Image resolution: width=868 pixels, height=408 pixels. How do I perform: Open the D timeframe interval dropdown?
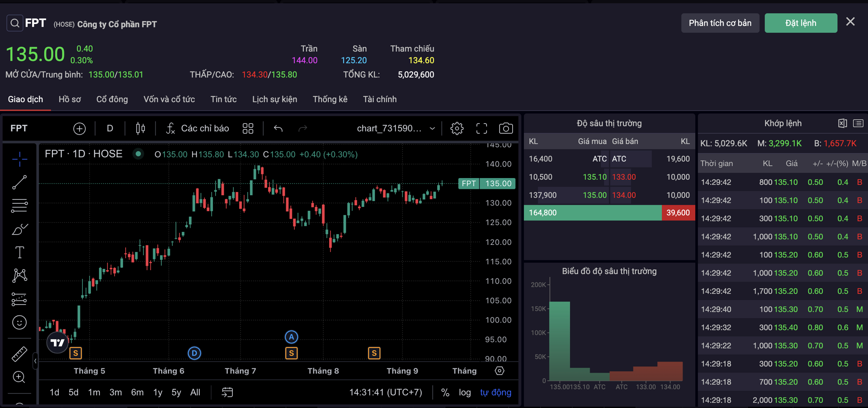(x=110, y=129)
